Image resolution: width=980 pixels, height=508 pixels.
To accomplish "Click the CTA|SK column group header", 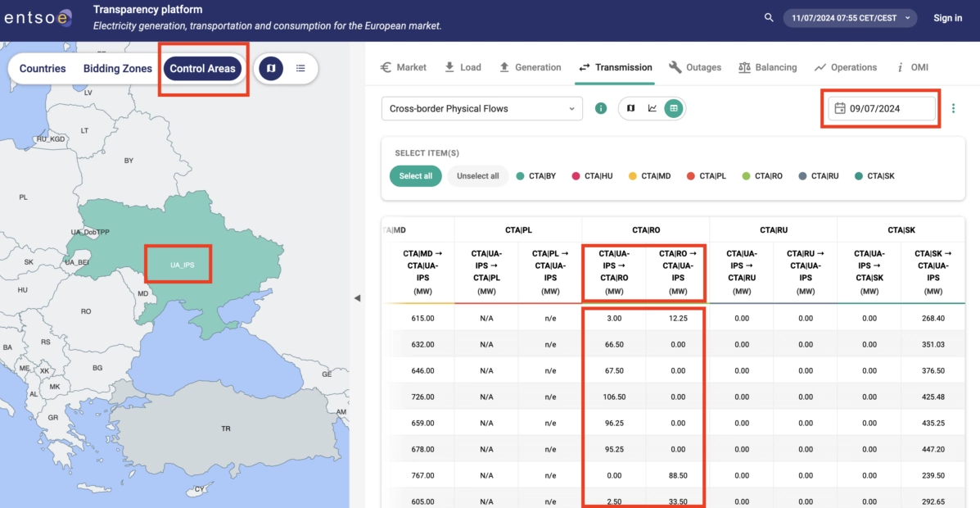I will 901,230.
